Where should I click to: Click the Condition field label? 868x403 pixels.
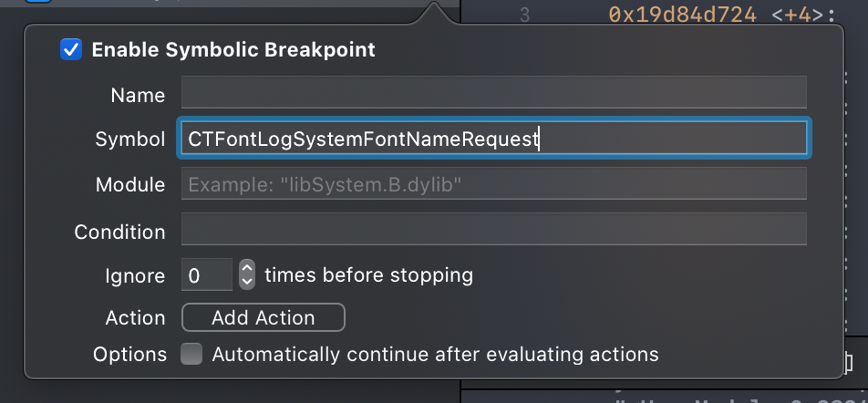[119, 232]
